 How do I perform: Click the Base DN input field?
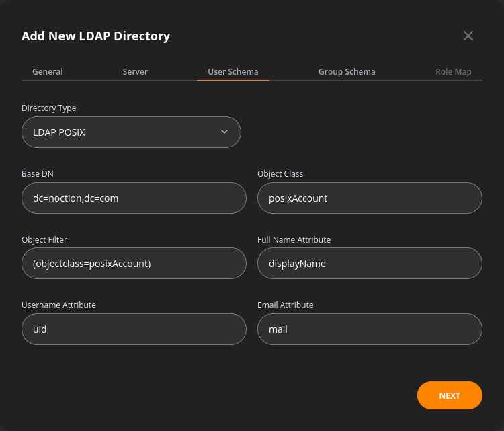tap(134, 198)
